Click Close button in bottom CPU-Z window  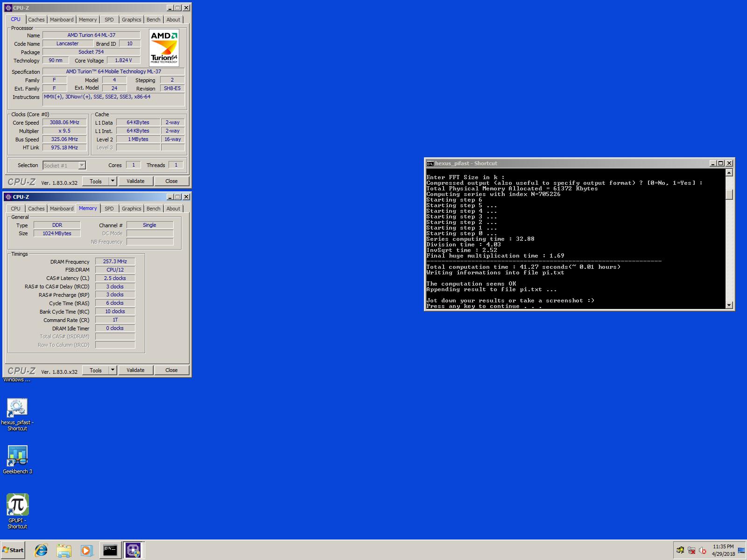171,370
